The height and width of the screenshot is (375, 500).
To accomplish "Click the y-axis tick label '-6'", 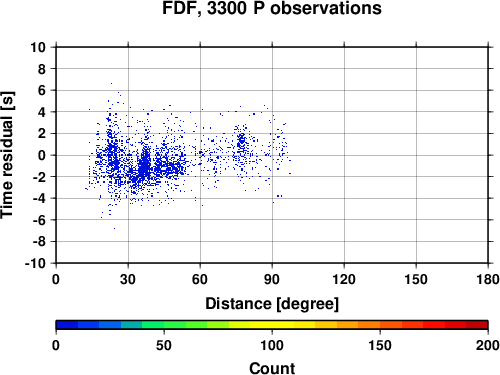I will (39, 220).
